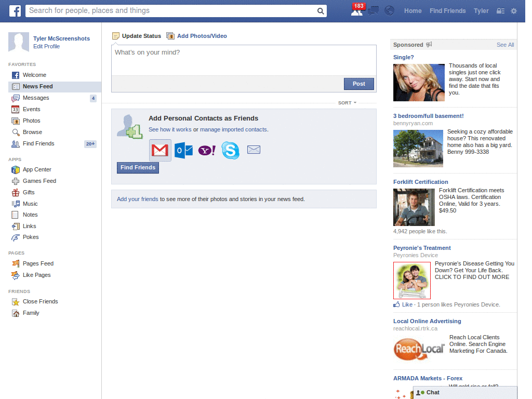
Task: Click the Events calendar icon
Action: 16,109
